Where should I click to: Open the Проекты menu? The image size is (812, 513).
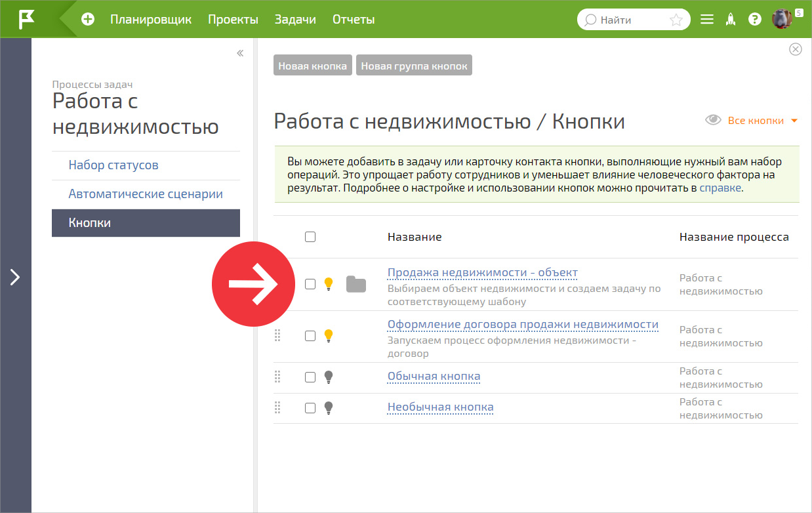coord(233,20)
